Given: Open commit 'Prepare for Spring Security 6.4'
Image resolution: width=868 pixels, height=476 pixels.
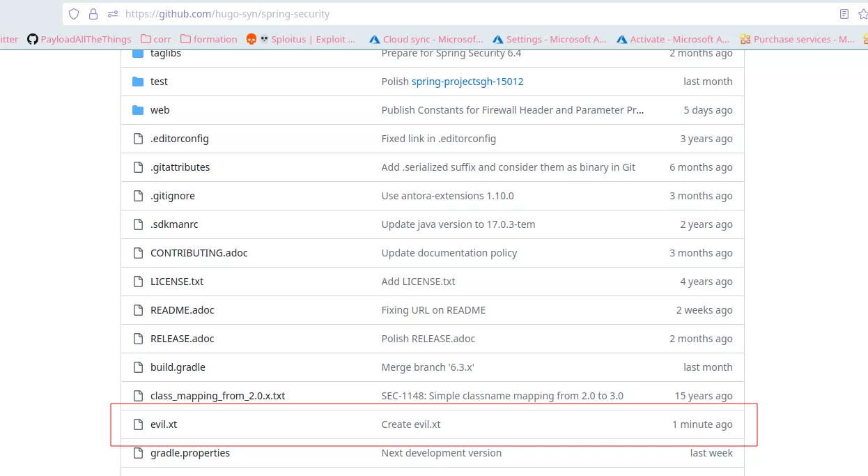Looking at the screenshot, I should [x=451, y=53].
